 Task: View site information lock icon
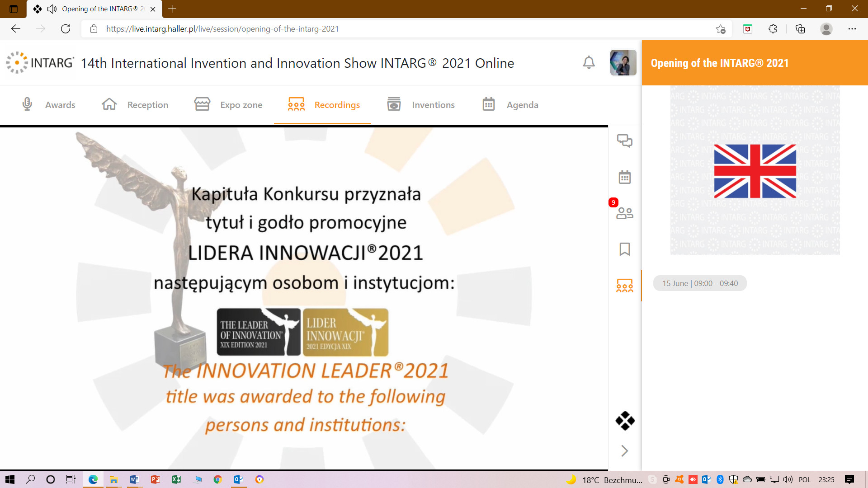click(94, 29)
